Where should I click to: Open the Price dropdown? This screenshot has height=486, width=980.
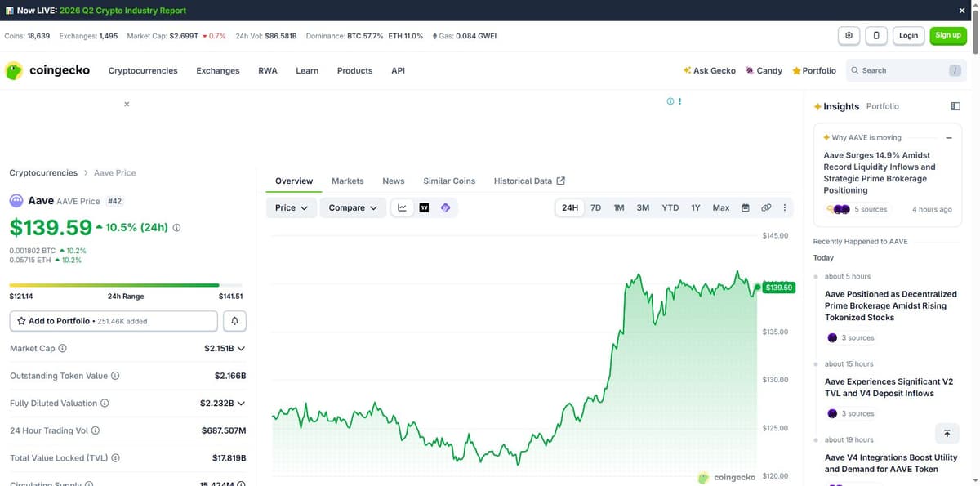coord(292,207)
